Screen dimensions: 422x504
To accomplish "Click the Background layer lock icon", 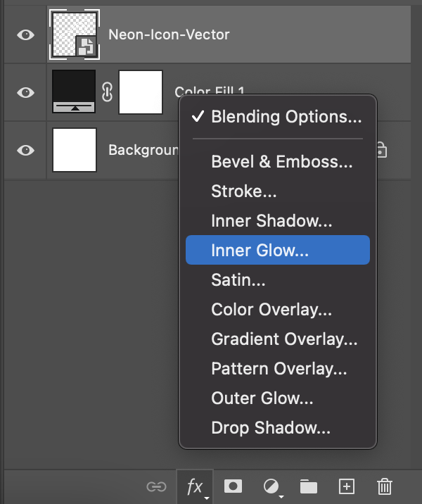I will pyautogui.click(x=382, y=150).
